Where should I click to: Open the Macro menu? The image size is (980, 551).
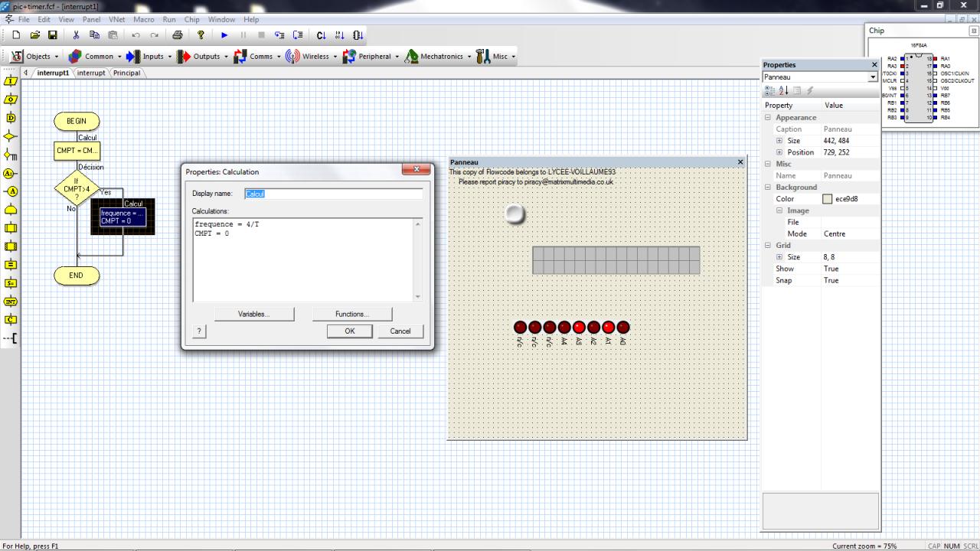pyautogui.click(x=144, y=19)
